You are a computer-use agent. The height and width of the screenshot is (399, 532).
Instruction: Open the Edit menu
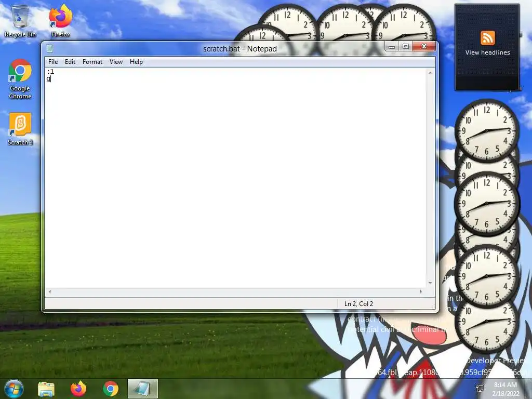pos(70,62)
